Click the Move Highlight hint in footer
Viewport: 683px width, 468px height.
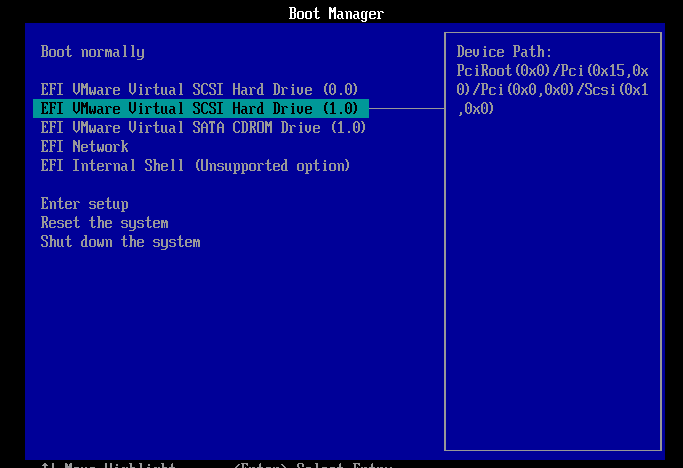(x=120, y=465)
